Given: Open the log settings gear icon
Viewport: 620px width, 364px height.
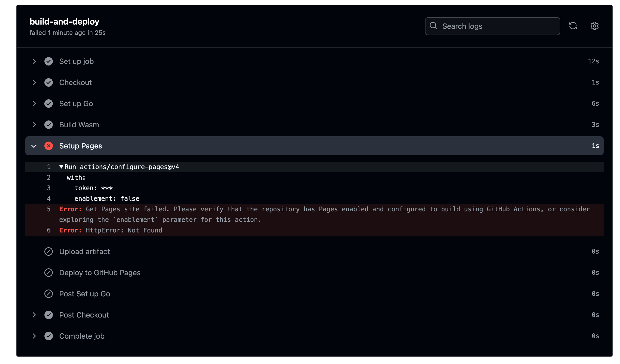Looking at the screenshot, I should coord(594,26).
